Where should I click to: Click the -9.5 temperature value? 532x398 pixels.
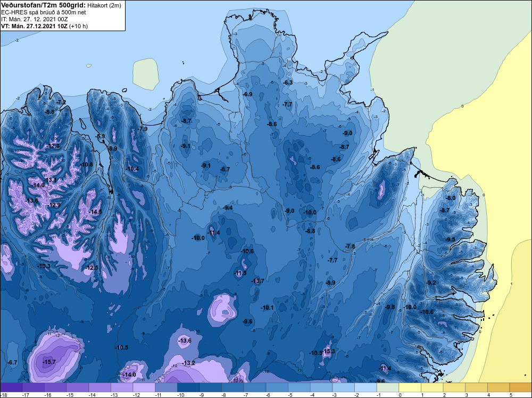click(450, 239)
